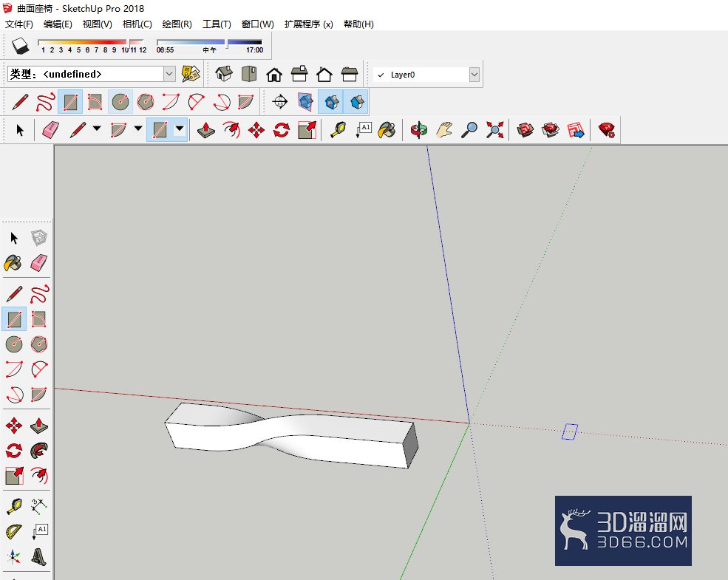Open the 文件(F) menu
This screenshot has height=580, width=728.
pos(19,24)
